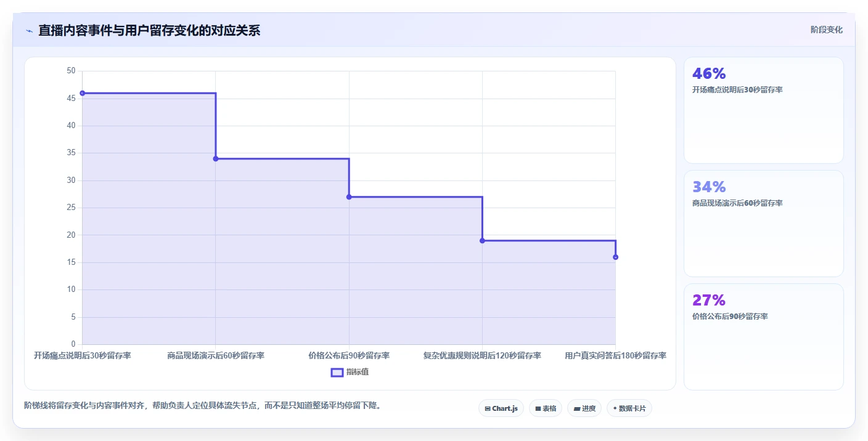
Task: Click the y-axis value 50
Action: (x=71, y=71)
